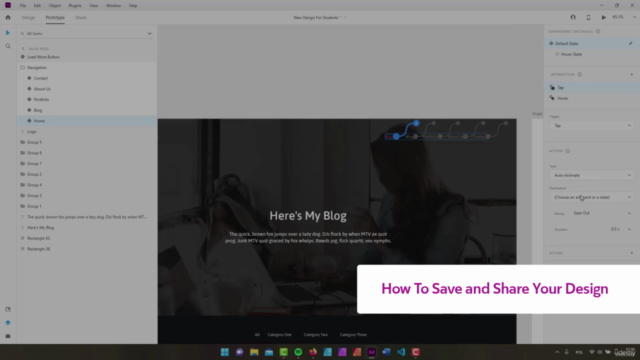This screenshot has width=640, height=360.
Task: Open the Layers panel icon
Action: (8, 323)
